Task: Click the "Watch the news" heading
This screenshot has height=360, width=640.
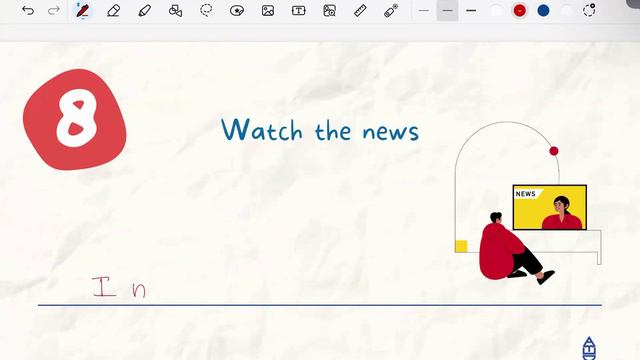Action: [x=320, y=130]
